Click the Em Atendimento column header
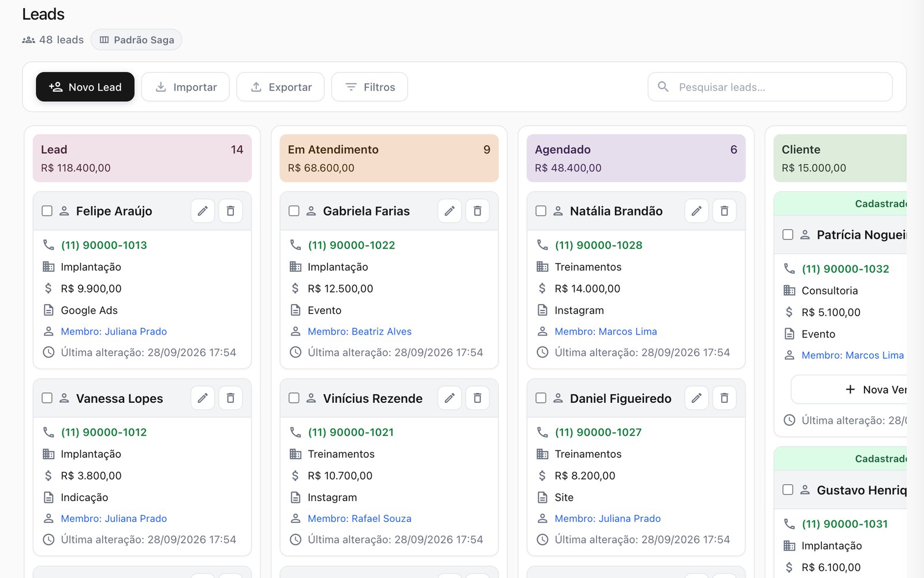 pyautogui.click(x=389, y=158)
